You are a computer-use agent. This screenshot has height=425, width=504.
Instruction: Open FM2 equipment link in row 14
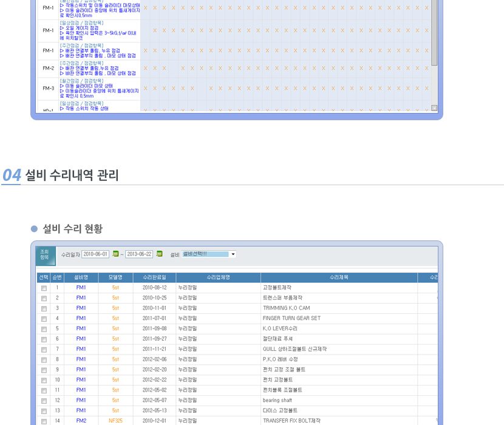[x=81, y=420]
